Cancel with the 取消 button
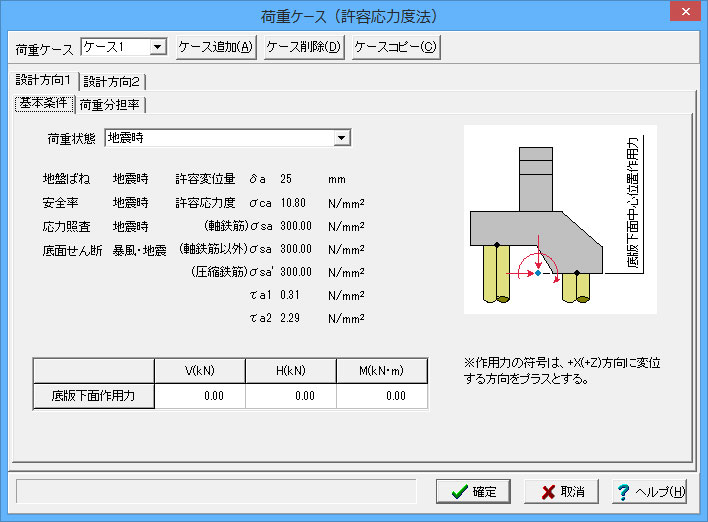Image resolution: width=708 pixels, height=522 pixels. (x=561, y=491)
